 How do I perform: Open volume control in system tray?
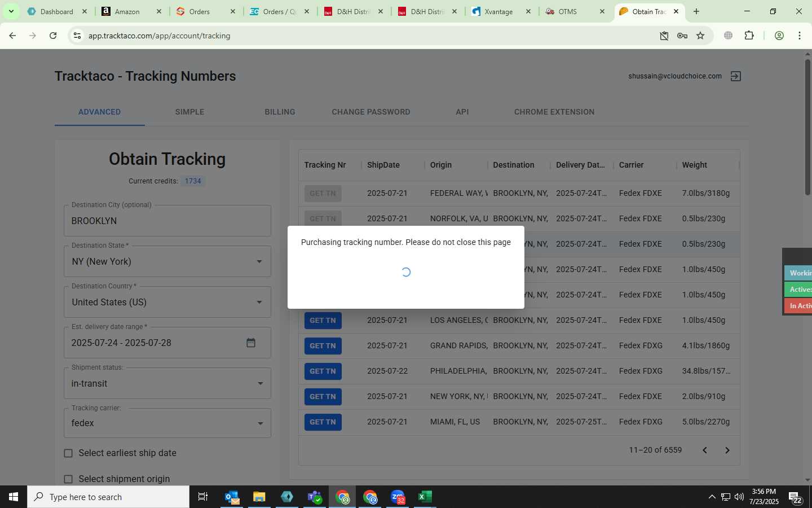pyautogui.click(x=739, y=497)
